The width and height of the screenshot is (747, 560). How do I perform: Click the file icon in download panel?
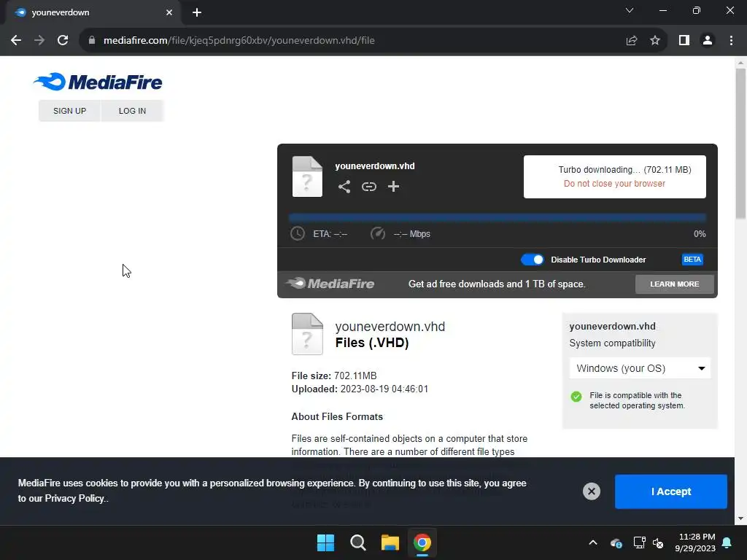click(x=307, y=176)
